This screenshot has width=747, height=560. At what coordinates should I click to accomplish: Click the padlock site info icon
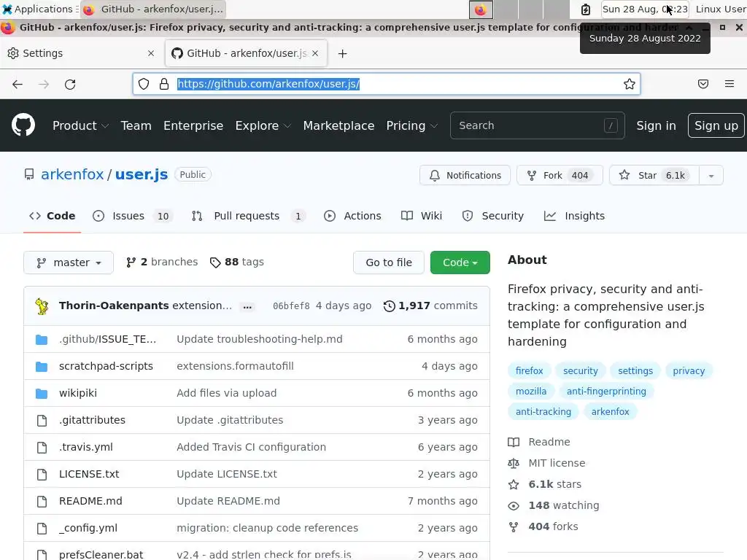[x=164, y=85]
